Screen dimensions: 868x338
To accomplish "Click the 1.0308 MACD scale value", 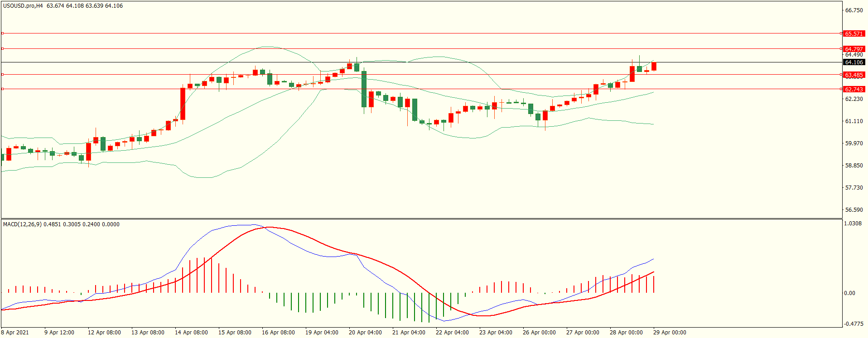I will tap(853, 224).
